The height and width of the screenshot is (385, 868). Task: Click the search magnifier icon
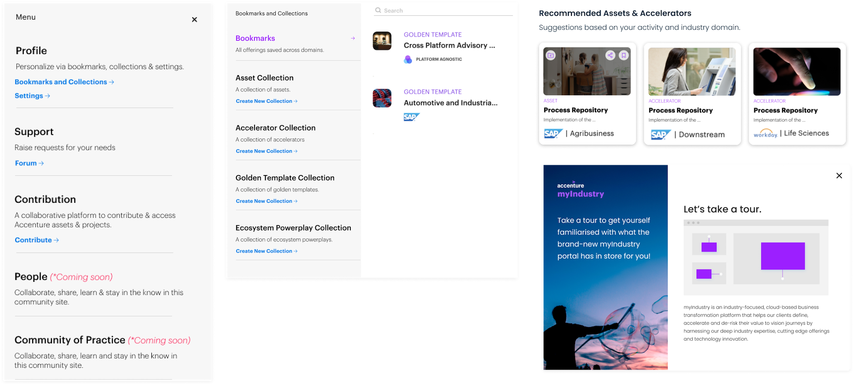click(x=378, y=10)
